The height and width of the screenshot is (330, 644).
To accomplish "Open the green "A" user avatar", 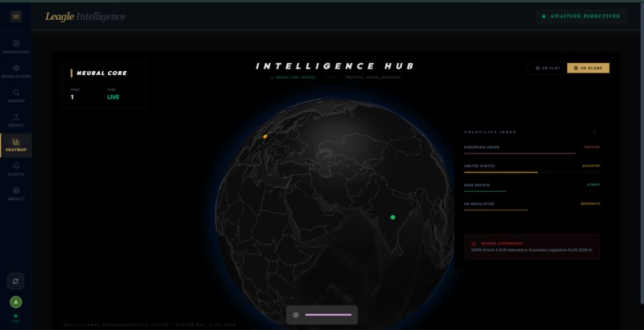I will point(16,303).
